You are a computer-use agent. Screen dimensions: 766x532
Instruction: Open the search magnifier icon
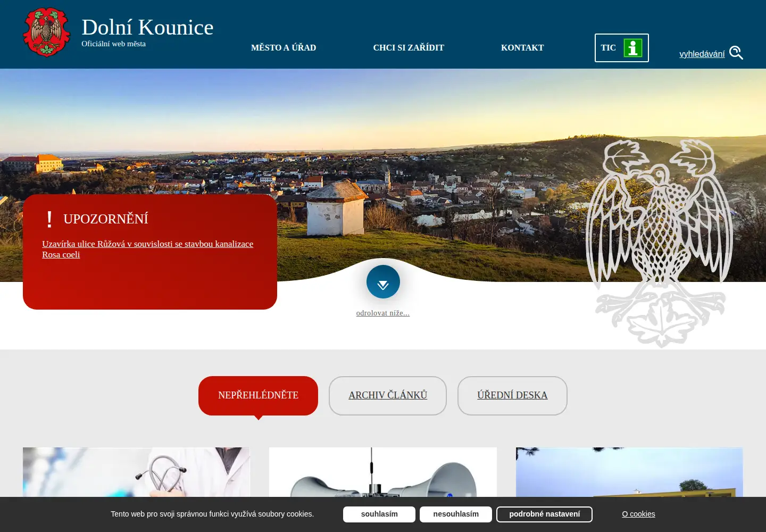click(736, 53)
